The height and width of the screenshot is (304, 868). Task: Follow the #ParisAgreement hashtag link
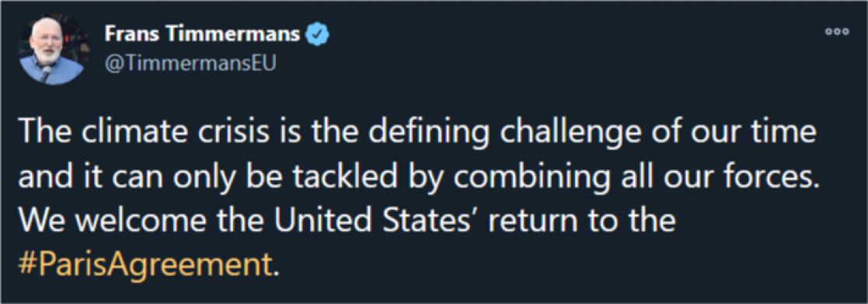point(145,267)
